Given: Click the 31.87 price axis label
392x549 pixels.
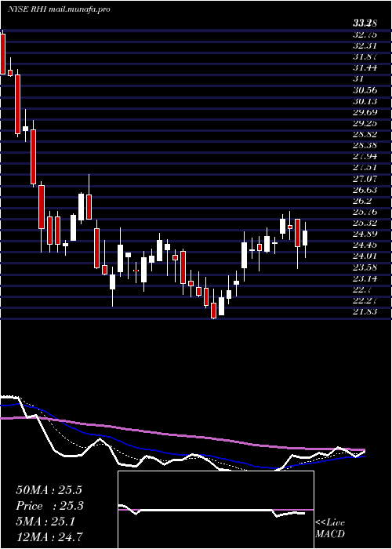Looking at the screenshot, I should point(365,56).
